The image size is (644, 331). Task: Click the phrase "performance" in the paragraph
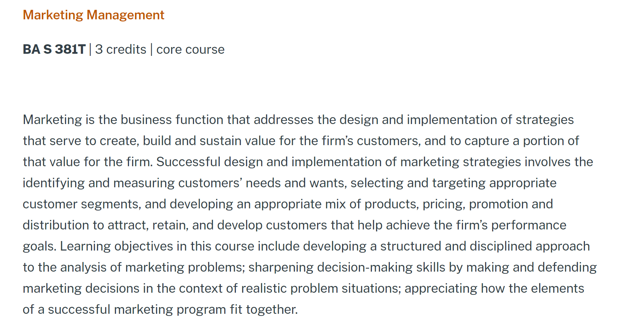528,225
